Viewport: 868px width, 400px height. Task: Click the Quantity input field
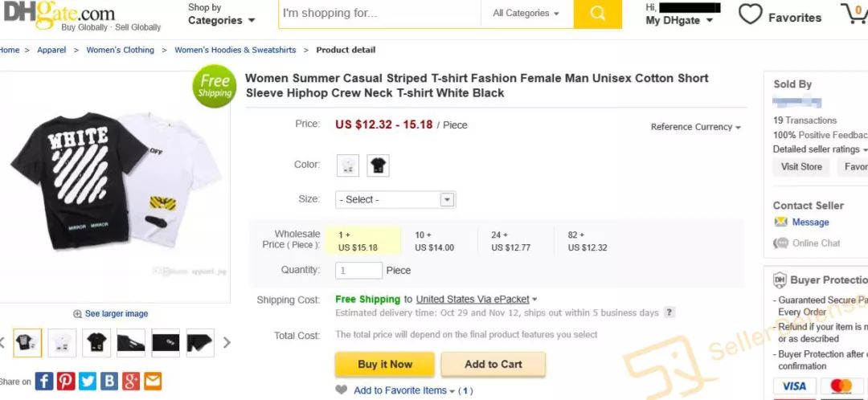[x=358, y=271]
